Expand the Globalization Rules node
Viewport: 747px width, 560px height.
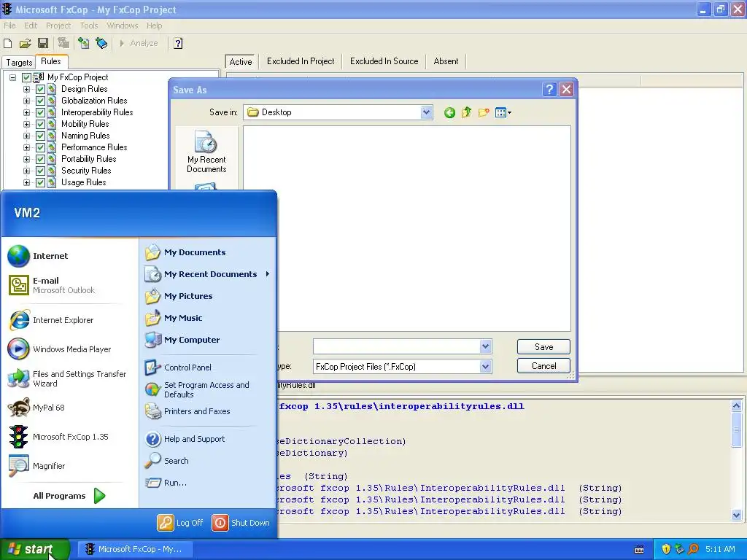(x=27, y=101)
